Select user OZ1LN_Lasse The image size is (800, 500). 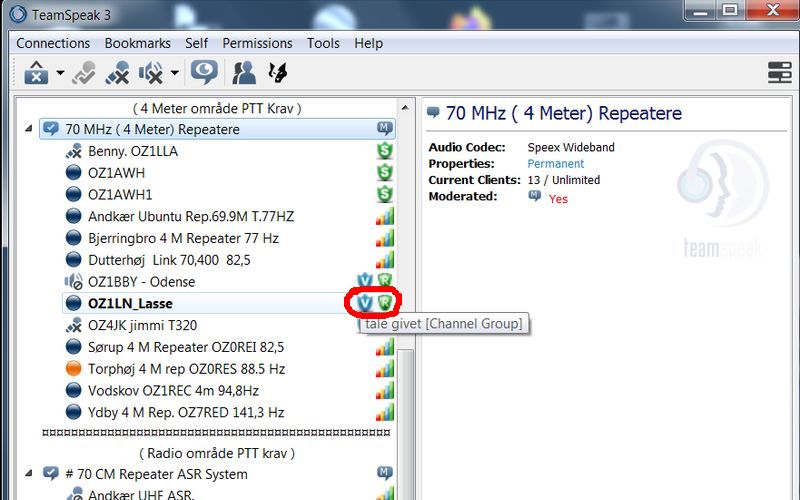coord(130,304)
